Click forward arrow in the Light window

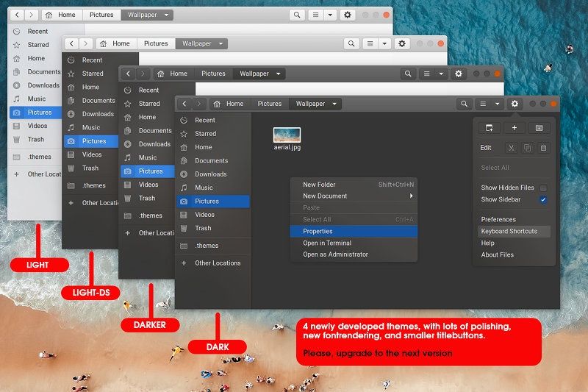coord(32,15)
